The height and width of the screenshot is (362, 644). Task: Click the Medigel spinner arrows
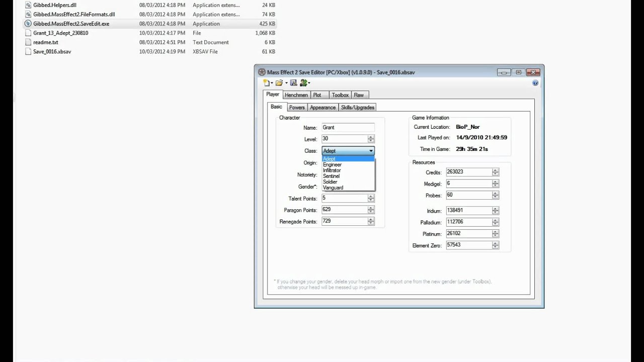496,184
